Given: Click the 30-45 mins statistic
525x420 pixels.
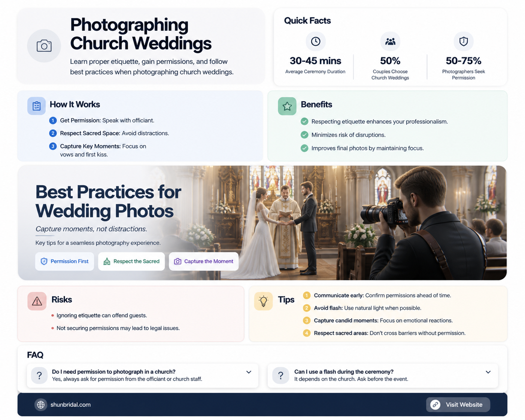Looking at the screenshot, I should coord(315,61).
